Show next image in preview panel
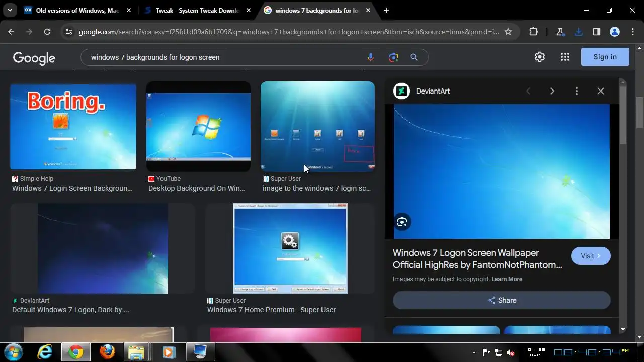Image resolution: width=644 pixels, height=362 pixels. [x=552, y=91]
